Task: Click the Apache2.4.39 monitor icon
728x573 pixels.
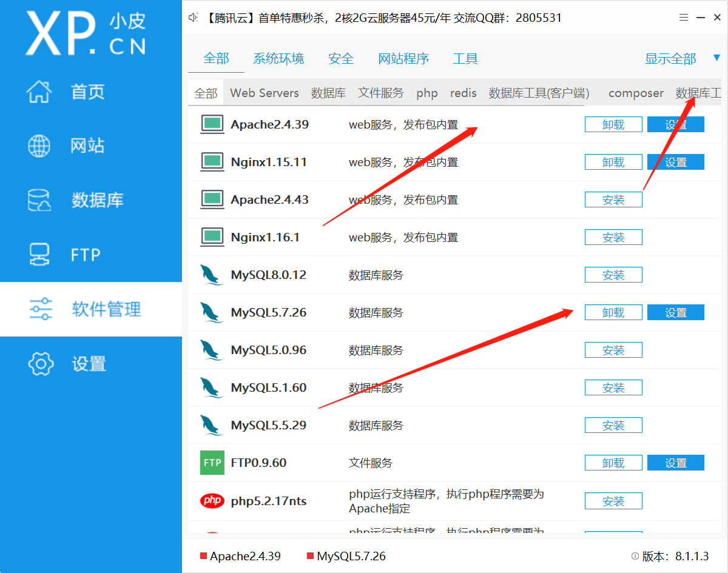Action: coord(212,124)
